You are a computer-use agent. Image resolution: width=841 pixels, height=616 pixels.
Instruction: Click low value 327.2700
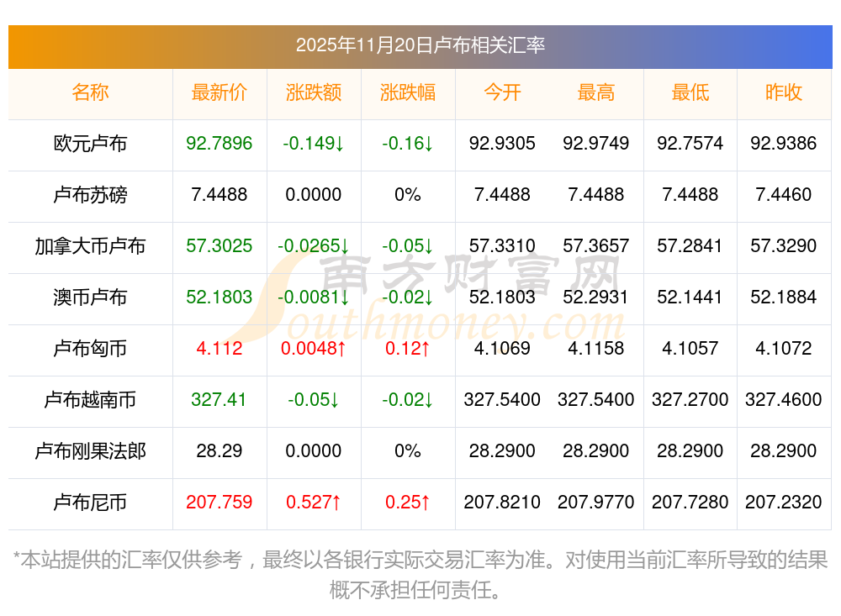pos(690,399)
